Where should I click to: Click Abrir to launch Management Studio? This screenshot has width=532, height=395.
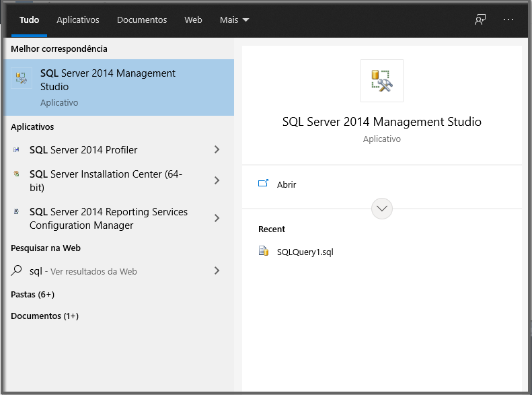pos(287,184)
